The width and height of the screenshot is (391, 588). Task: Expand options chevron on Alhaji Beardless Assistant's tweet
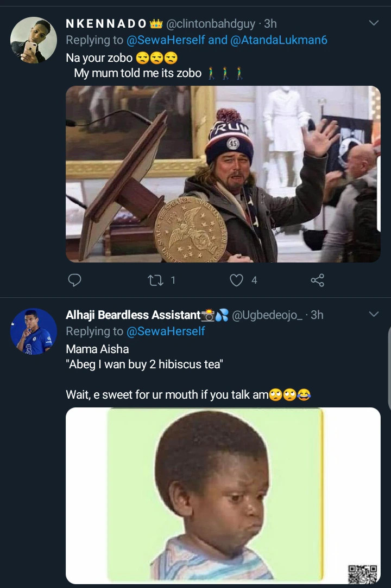[374, 315]
